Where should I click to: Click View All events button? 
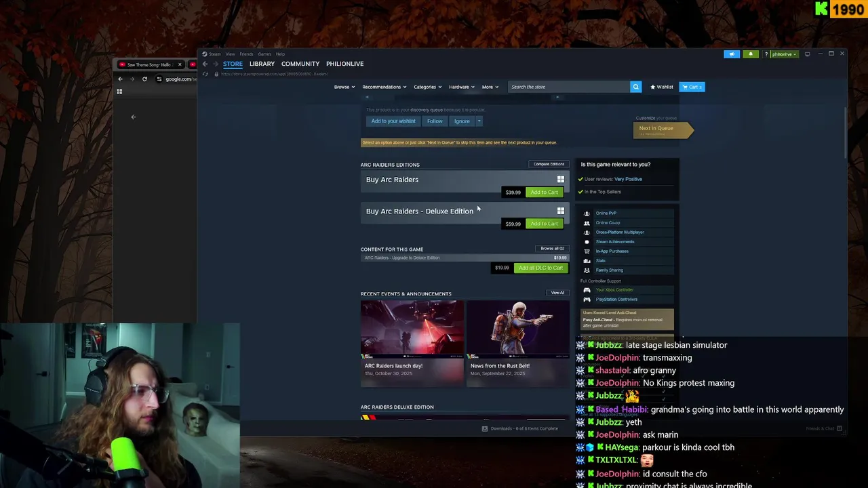coord(557,293)
